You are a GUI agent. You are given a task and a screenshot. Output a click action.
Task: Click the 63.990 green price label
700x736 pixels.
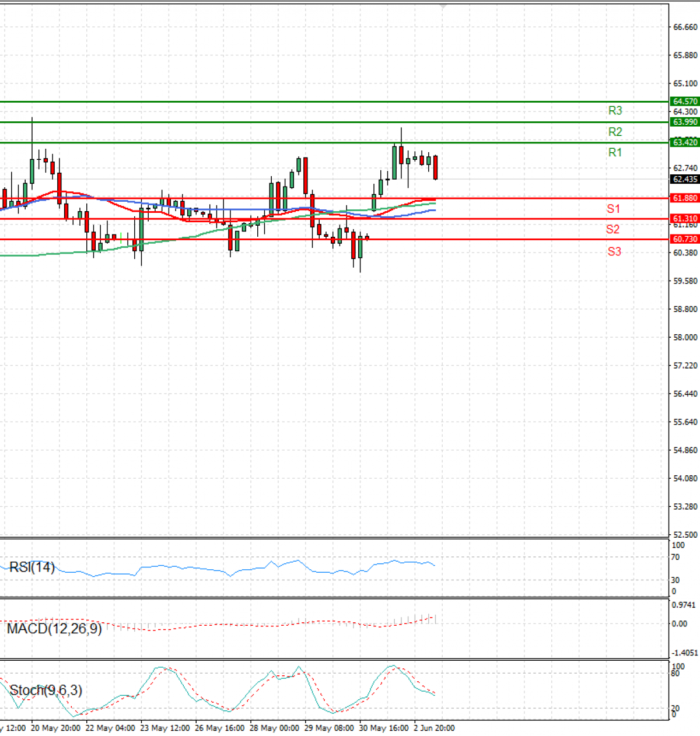pyautogui.click(x=684, y=122)
